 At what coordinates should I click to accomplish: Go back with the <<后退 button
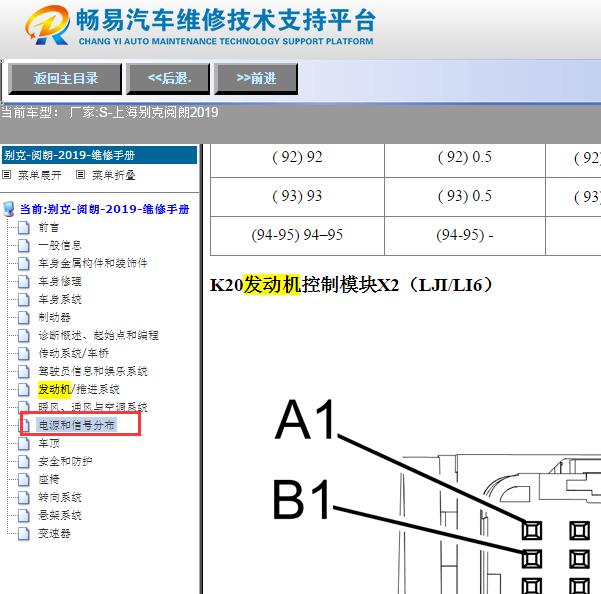coord(168,79)
